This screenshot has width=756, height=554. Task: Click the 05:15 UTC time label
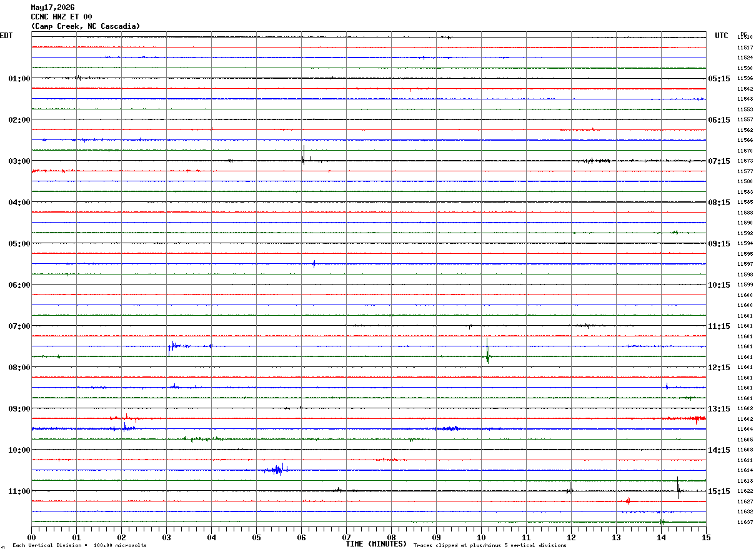pos(719,79)
